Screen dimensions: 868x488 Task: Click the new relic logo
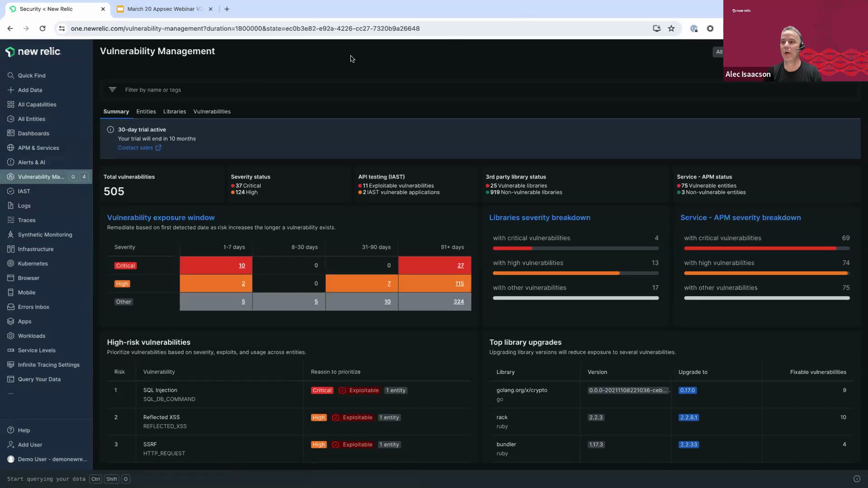33,52
